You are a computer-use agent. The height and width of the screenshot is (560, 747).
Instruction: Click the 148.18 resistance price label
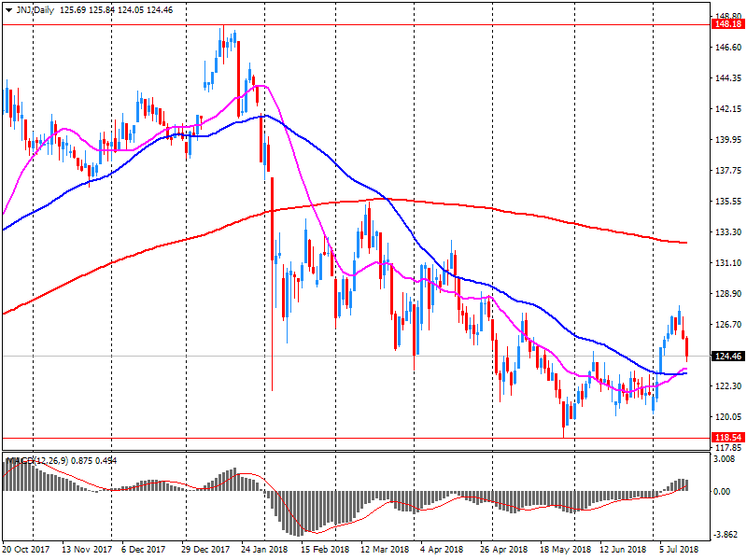click(728, 24)
